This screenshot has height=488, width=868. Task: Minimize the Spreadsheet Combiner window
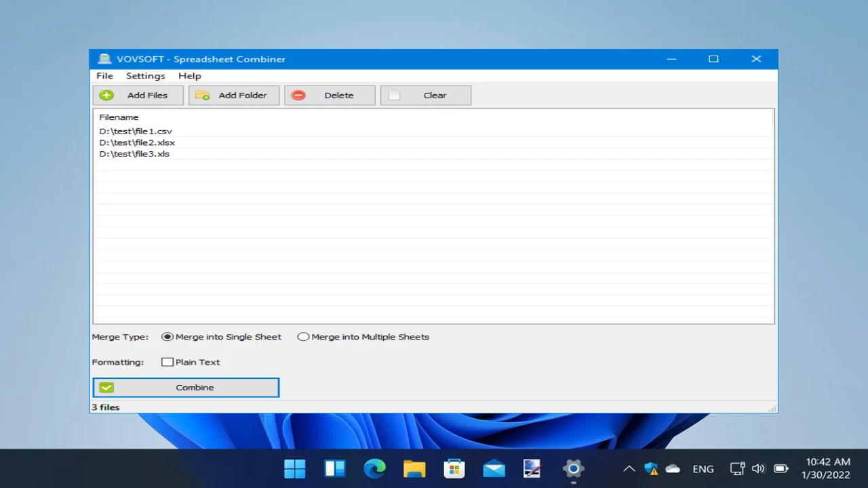pyautogui.click(x=671, y=59)
